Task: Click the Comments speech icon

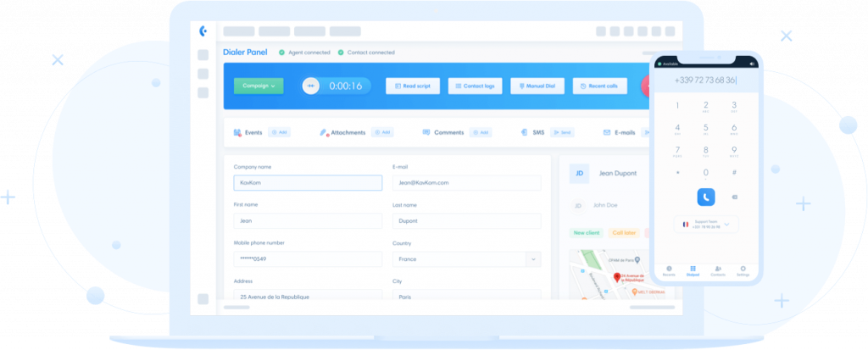Action: pyautogui.click(x=425, y=133)
